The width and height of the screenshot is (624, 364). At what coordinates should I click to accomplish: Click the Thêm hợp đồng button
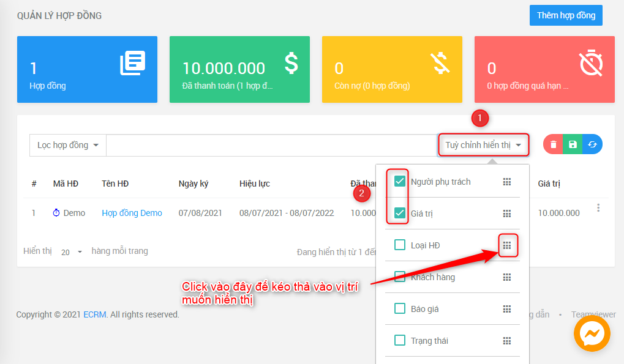[565, 15]
